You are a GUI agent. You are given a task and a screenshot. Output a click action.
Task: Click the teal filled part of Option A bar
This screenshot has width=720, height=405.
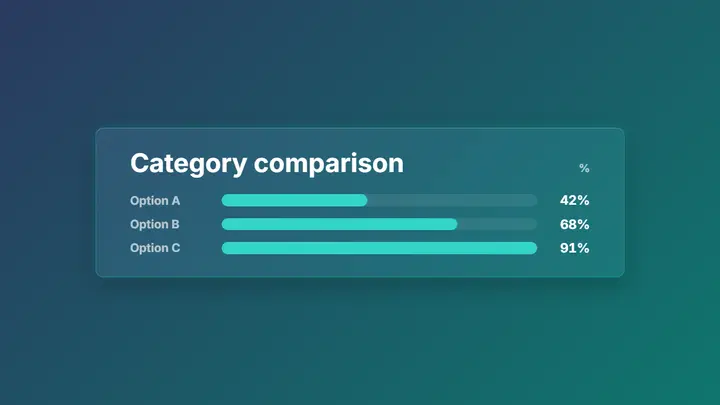(294, 200)
